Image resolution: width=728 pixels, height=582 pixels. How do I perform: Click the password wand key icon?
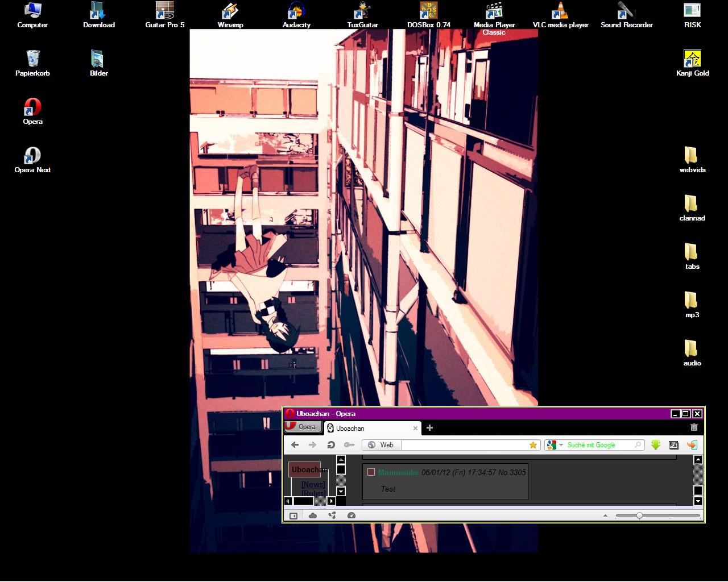click(349, 445)
